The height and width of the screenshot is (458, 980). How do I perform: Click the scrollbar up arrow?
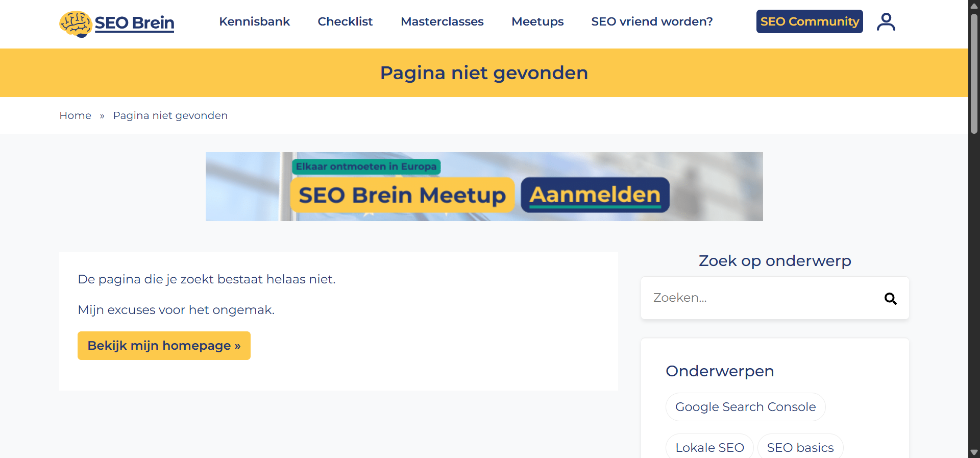click(x=973, y=6)
